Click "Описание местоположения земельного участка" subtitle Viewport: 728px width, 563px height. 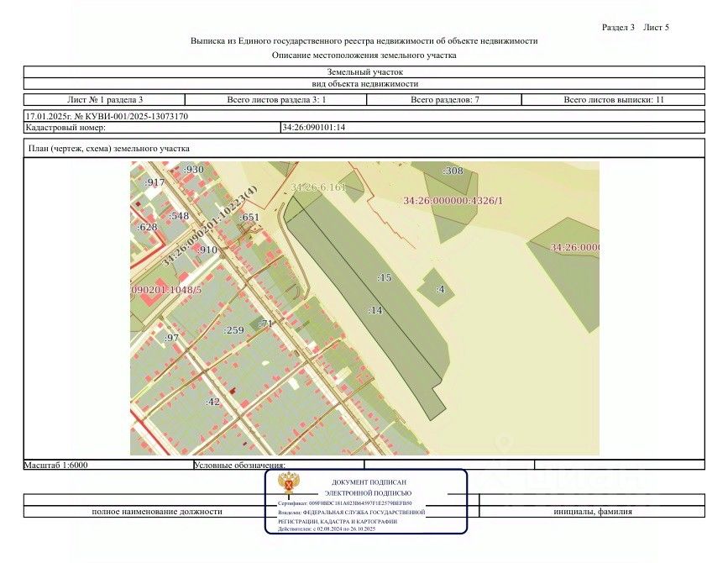(x=364, y=55)
